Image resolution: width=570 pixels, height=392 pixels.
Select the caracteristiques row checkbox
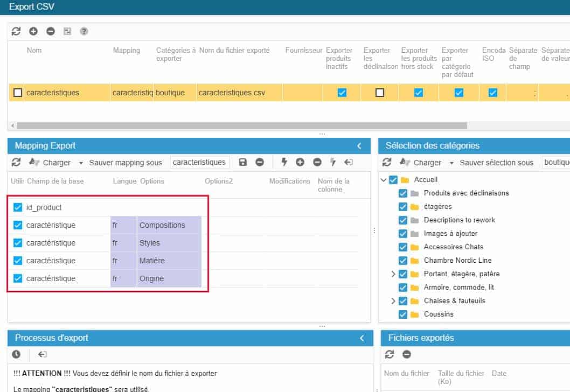click(18, 93)
